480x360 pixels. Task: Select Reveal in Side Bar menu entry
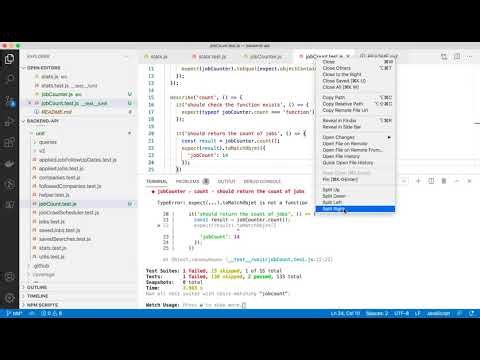pos(355,127)
